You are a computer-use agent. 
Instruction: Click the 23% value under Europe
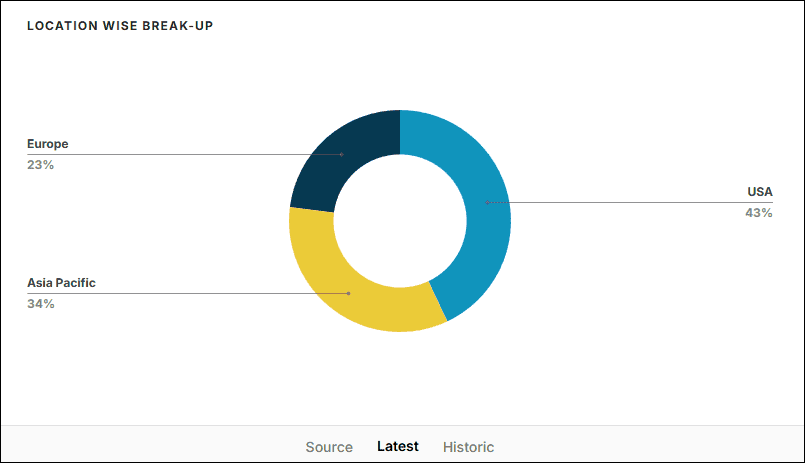pyautogui.click(x=41, y=165)
